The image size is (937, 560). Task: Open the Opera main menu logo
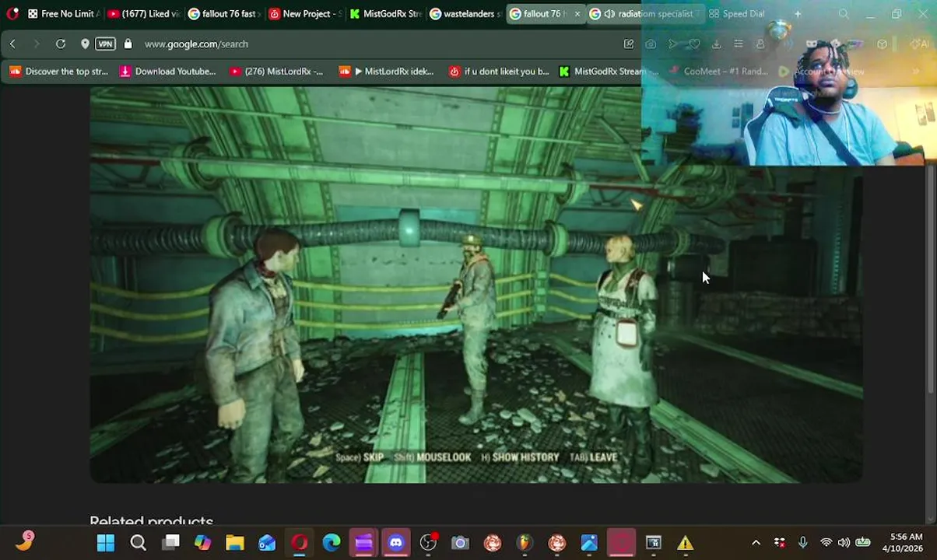point(12,13)
